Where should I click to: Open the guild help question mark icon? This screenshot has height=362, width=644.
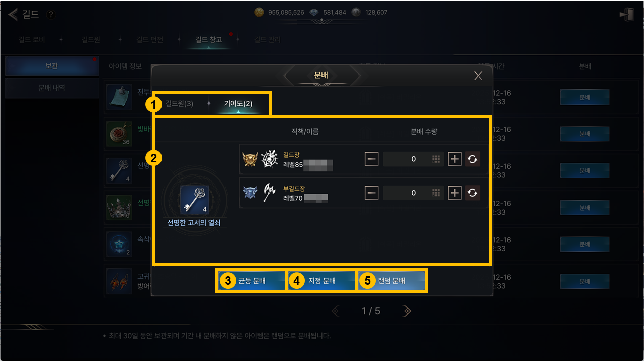tap(51, 15)
